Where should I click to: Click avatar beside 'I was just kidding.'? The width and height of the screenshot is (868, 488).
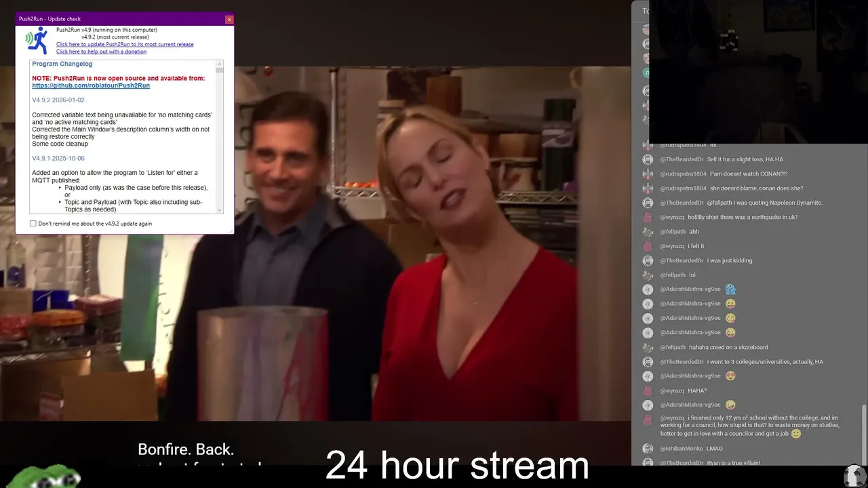click(648, 260)
